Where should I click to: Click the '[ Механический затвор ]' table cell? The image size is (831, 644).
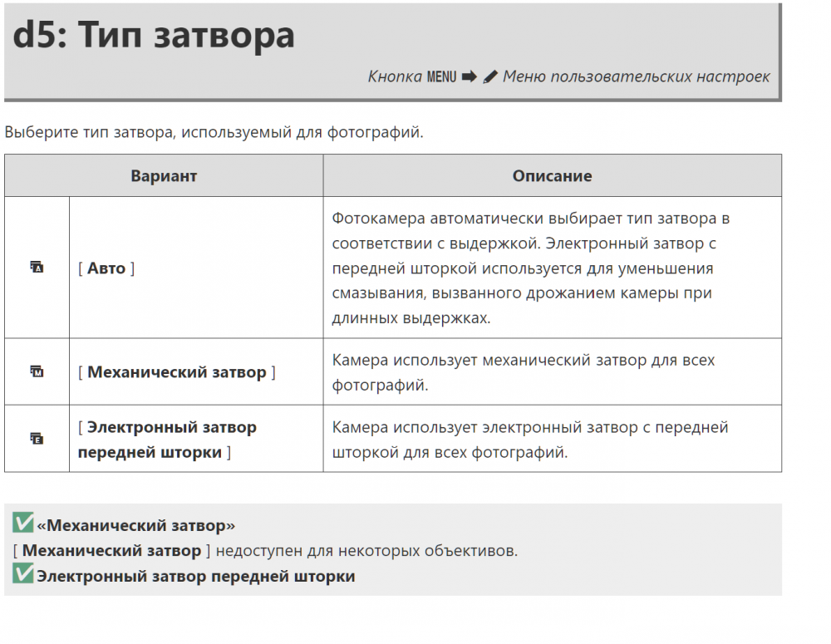(x=196, y=371)
